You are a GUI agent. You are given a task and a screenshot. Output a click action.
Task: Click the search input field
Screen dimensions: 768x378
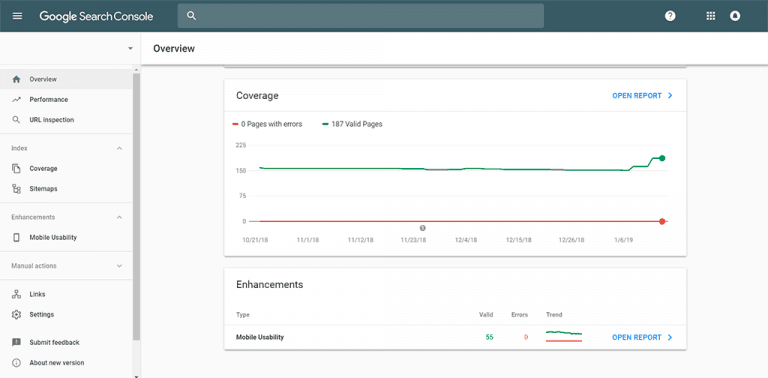360,16
